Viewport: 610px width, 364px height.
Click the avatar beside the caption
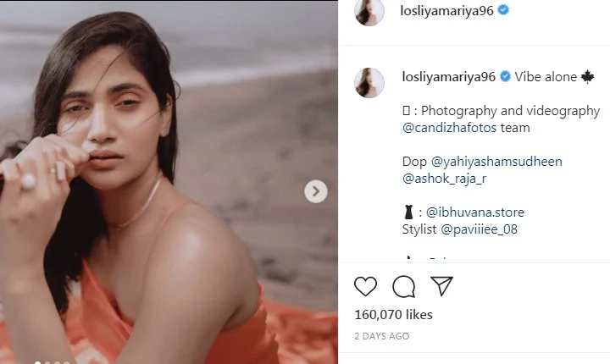[369, 81]
